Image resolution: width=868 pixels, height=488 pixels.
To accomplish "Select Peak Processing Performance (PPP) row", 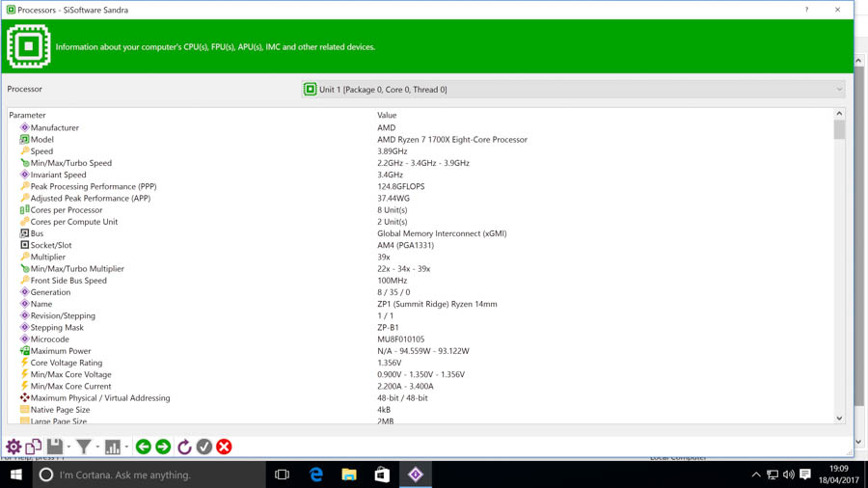I will [420, 186].
